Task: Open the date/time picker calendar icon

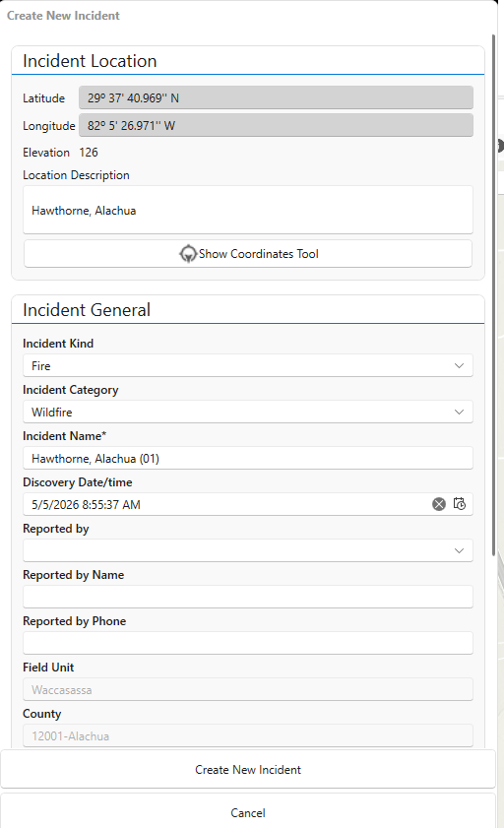Action: point(460,504)
